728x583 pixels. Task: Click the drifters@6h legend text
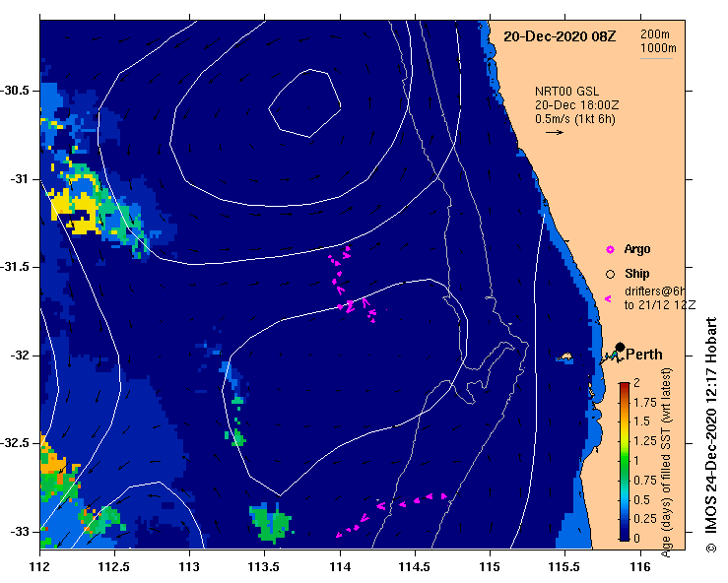tap(655, 291)
